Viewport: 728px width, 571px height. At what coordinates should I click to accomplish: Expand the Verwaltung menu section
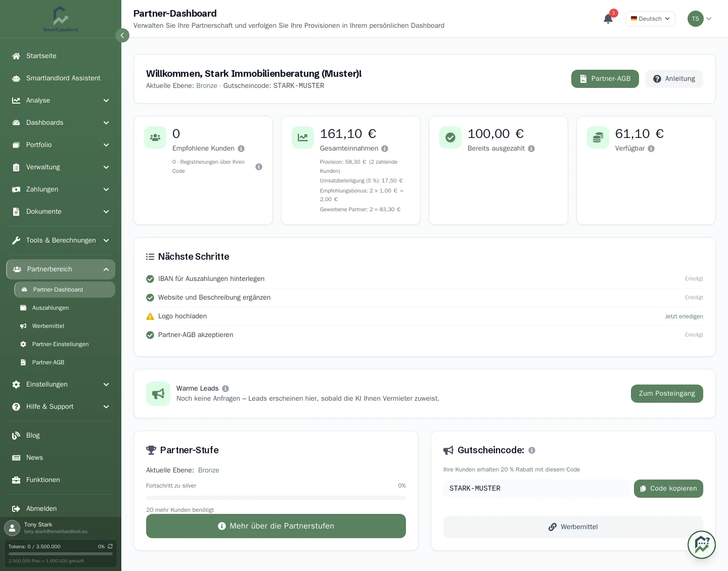coord(61,167)
